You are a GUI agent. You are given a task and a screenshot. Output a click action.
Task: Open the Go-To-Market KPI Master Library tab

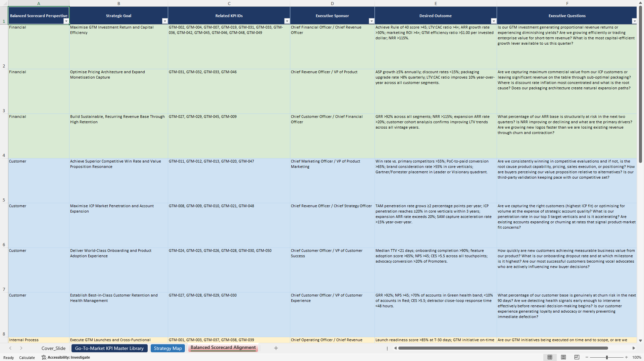click(x=109, y=348)
